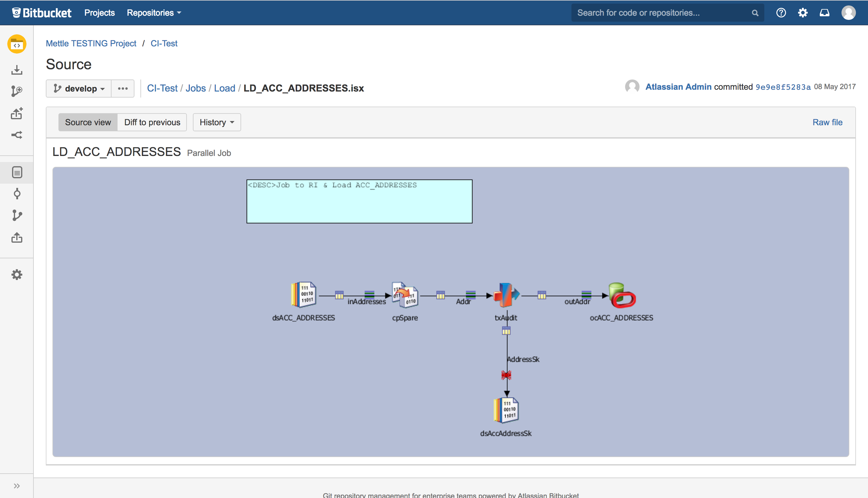Open the Projects menu

(99, 13)
